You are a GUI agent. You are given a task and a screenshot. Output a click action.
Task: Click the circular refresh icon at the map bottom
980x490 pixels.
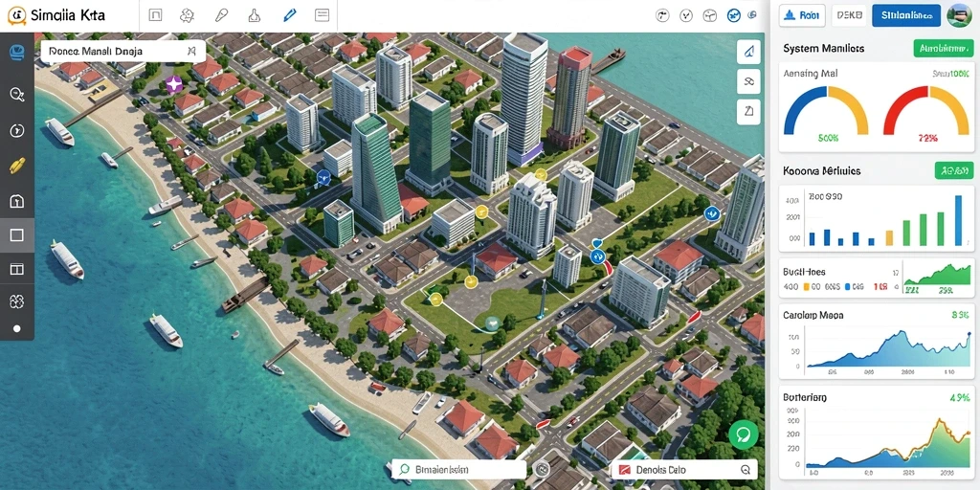pyautogui.click(x=541, y=469)
